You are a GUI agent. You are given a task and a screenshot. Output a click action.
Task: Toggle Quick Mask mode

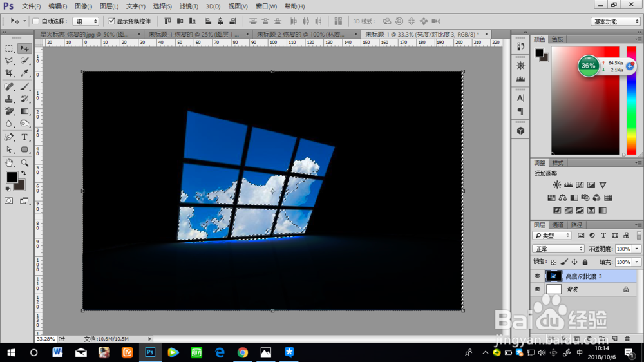9,200
